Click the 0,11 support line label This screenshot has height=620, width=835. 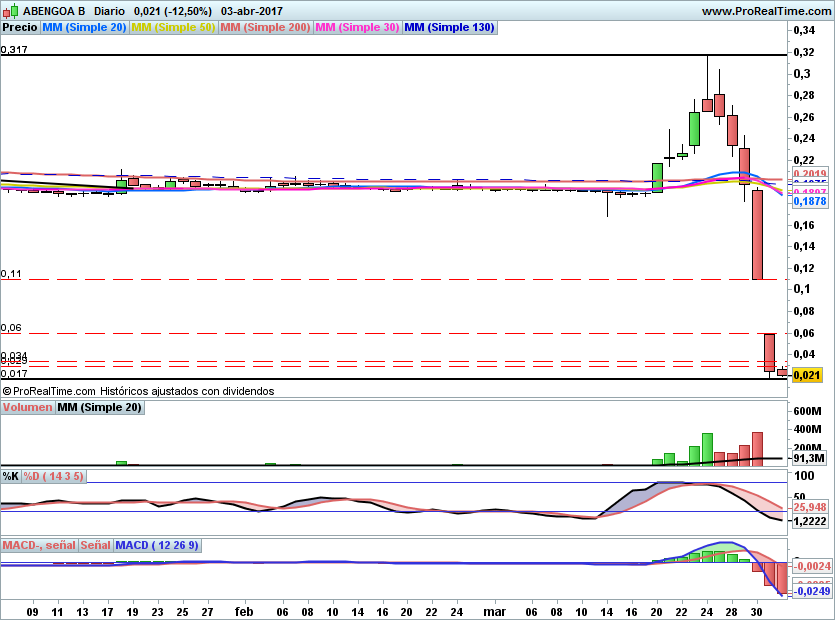click(x=11, y=274)
